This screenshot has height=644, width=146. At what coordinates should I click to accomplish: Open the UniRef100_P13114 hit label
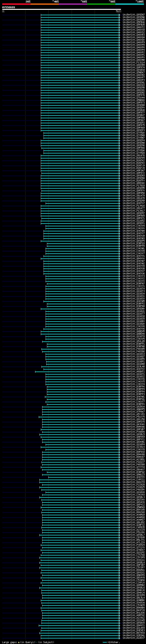pyautogui.click(x=133, y=63)
